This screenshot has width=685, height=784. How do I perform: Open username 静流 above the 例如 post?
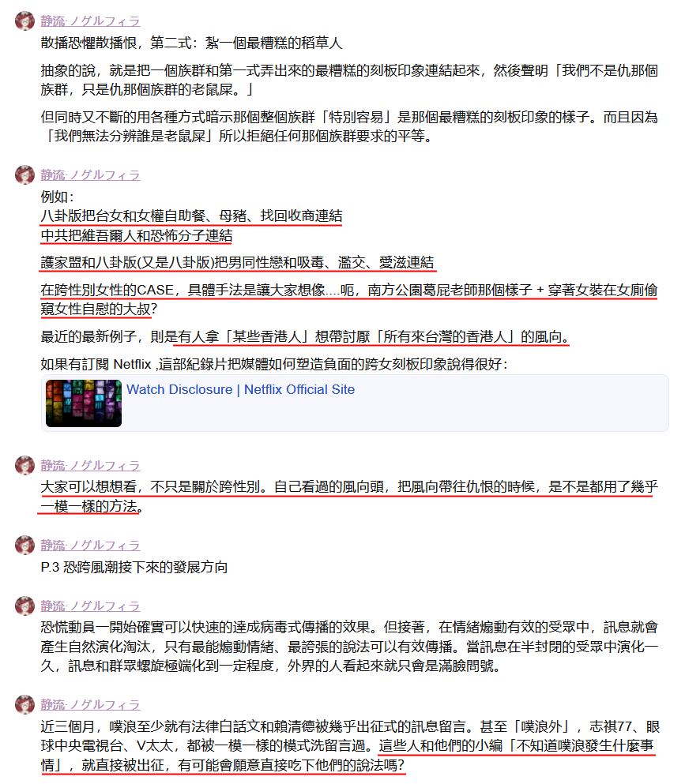(x=90, y=175)
